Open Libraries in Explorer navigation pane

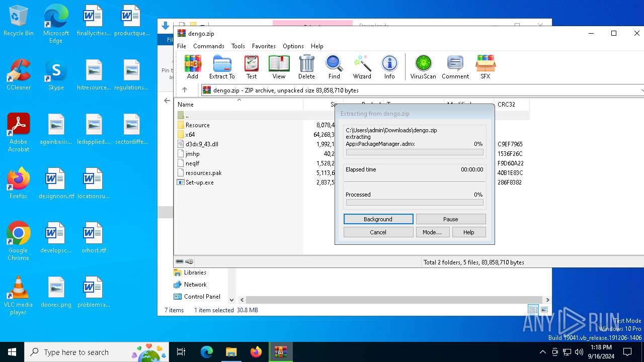195,273
